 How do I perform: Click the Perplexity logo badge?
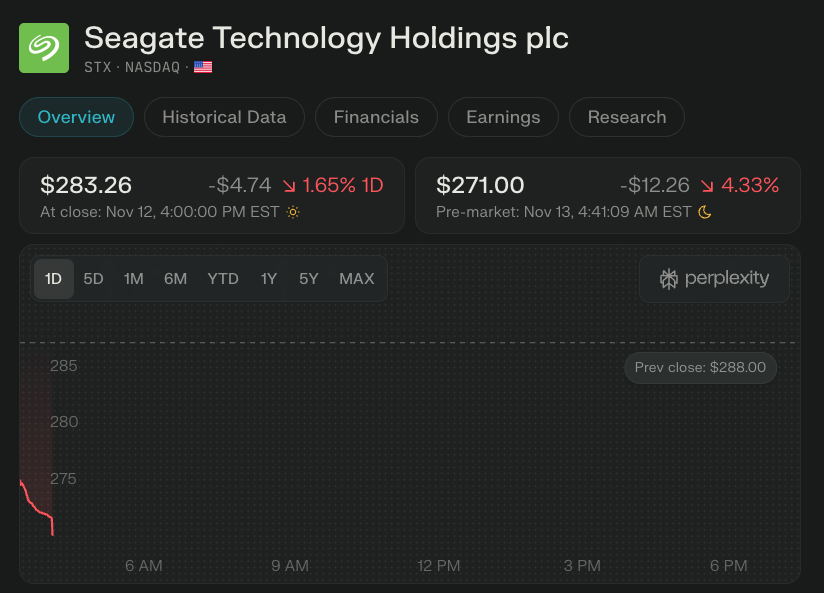[x=714, y=279]
